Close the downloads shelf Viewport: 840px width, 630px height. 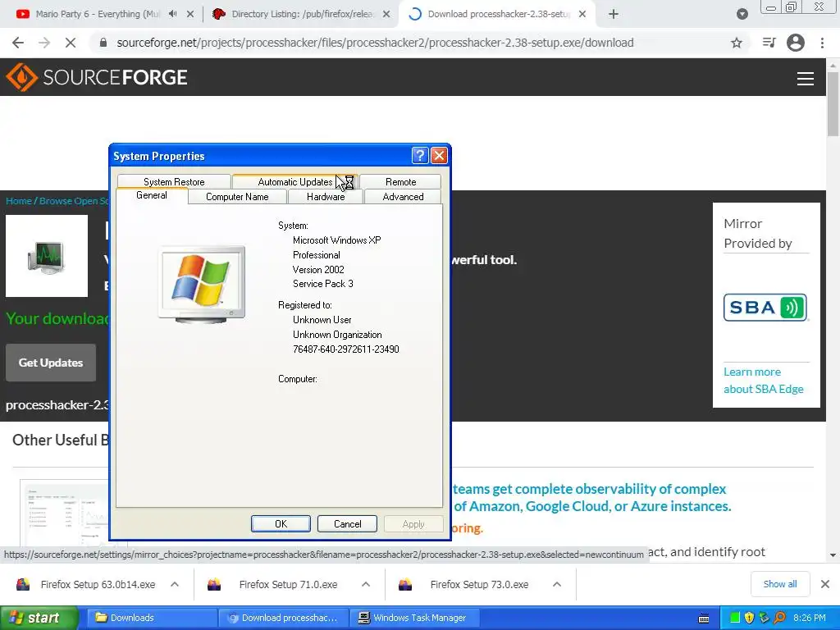[x=825, y=584]
